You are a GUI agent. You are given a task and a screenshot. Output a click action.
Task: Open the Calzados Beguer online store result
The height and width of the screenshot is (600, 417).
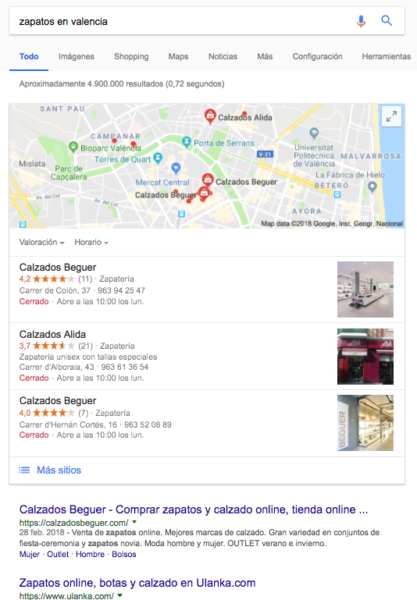[x=194, y=510]
